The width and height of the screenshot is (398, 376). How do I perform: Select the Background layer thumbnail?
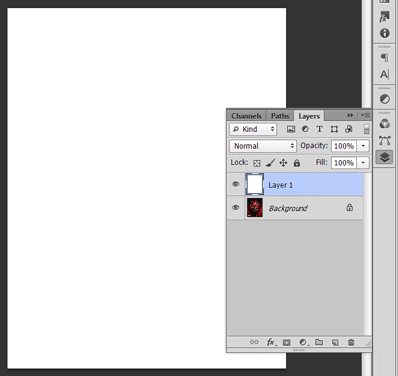tap(255, 207)
